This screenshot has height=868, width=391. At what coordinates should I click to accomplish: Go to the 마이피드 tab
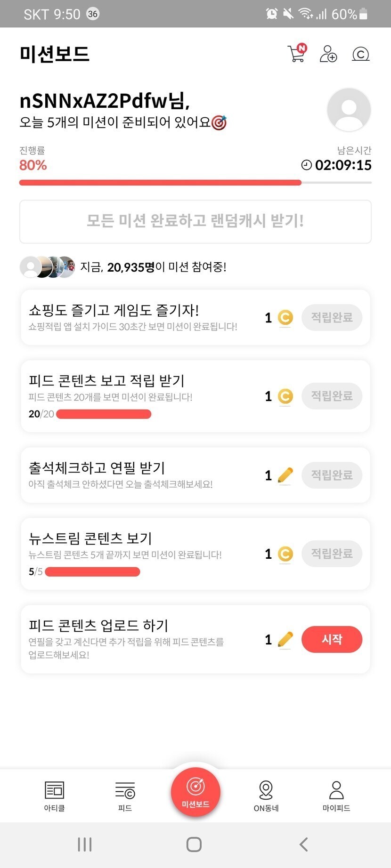pos(336,796)
